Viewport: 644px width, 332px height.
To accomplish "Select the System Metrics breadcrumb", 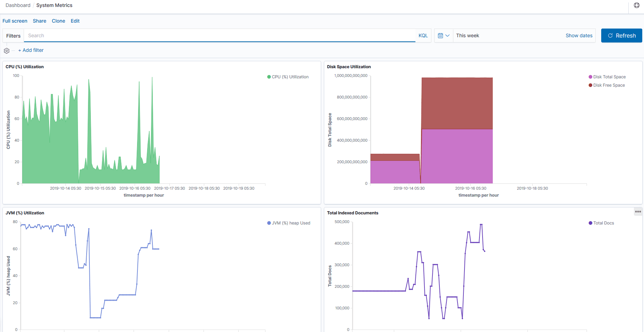I will point(54,5).
